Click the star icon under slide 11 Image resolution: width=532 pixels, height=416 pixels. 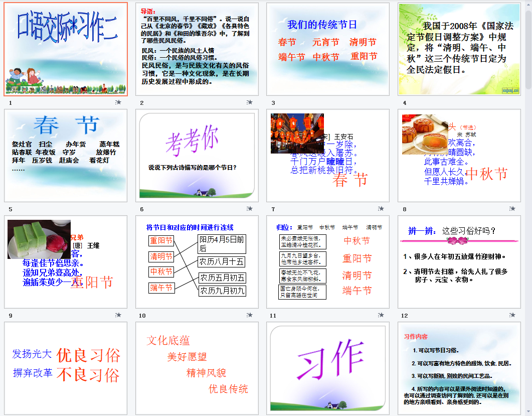point(381,315)
